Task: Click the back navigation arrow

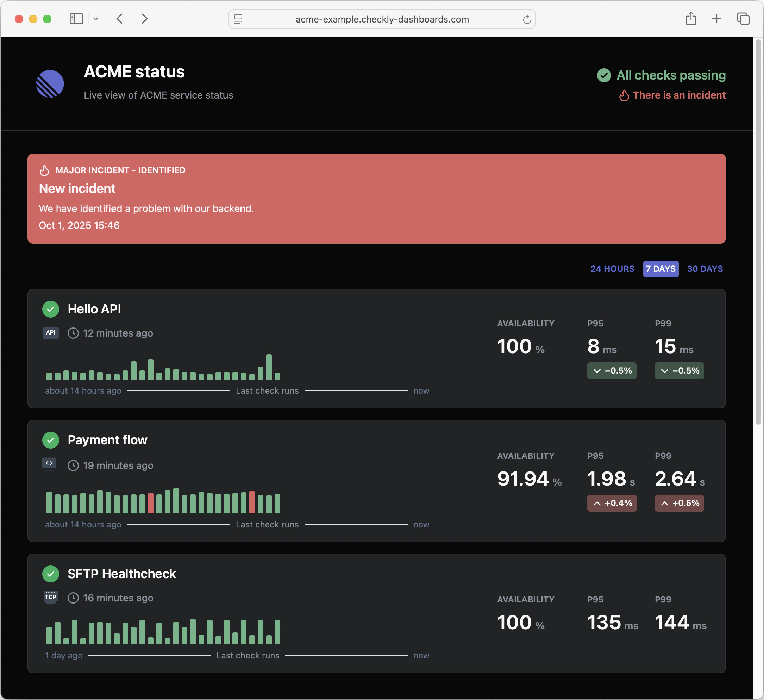Action: [x=119, y=19]
